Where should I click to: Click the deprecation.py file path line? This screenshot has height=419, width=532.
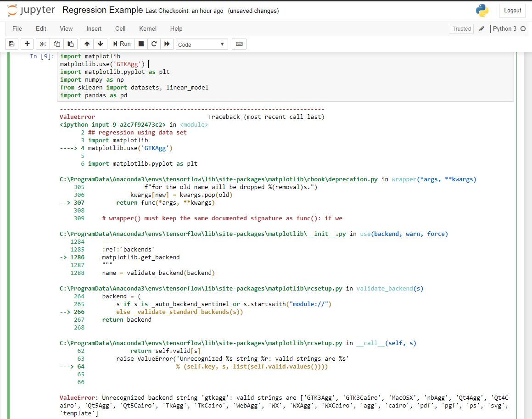click(x=268, y=179)
